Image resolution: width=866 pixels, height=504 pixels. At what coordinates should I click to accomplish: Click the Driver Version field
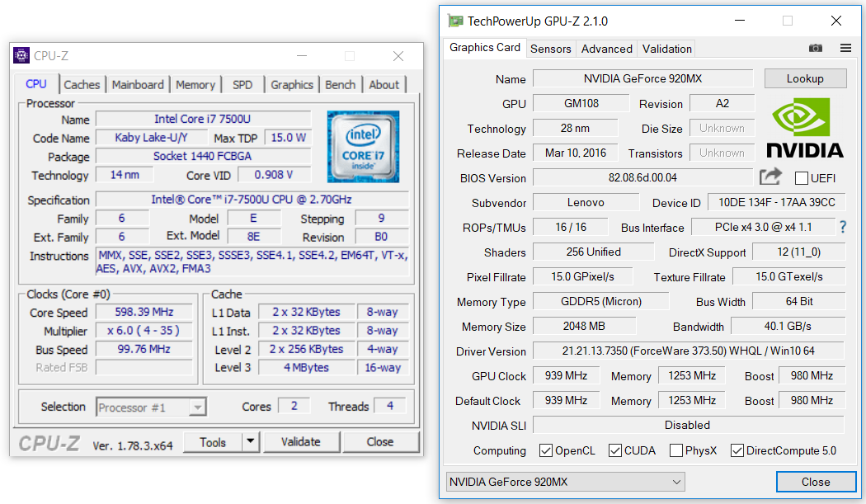coord(688,351)
